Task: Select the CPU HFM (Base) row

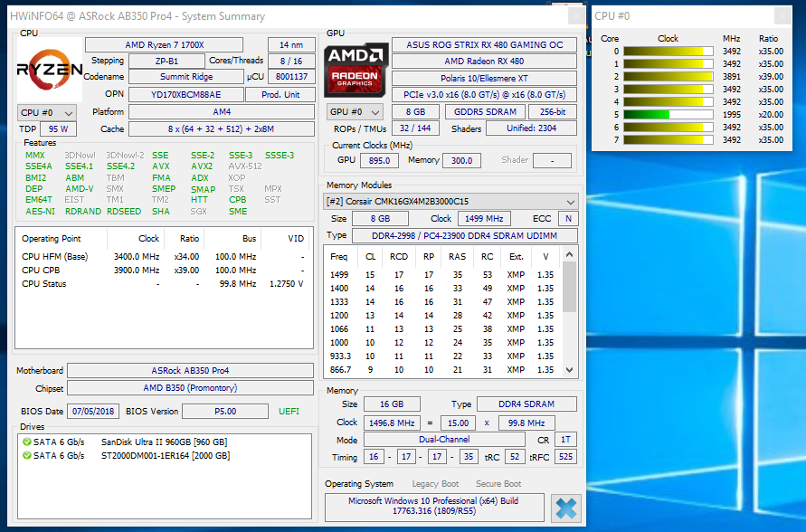Action: [x=164, y=256]
